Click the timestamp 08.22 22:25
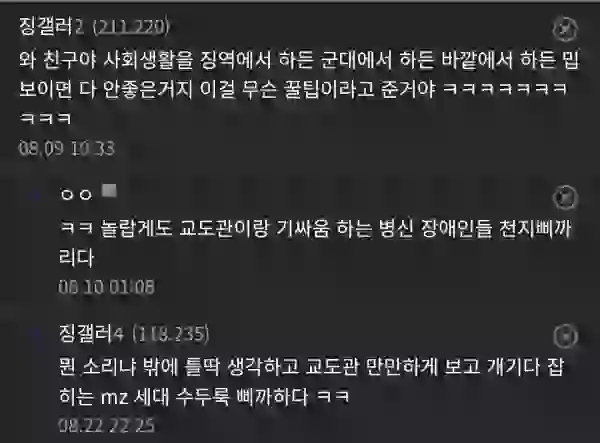This screenshot has height=443, width=600. coord(106,425)
